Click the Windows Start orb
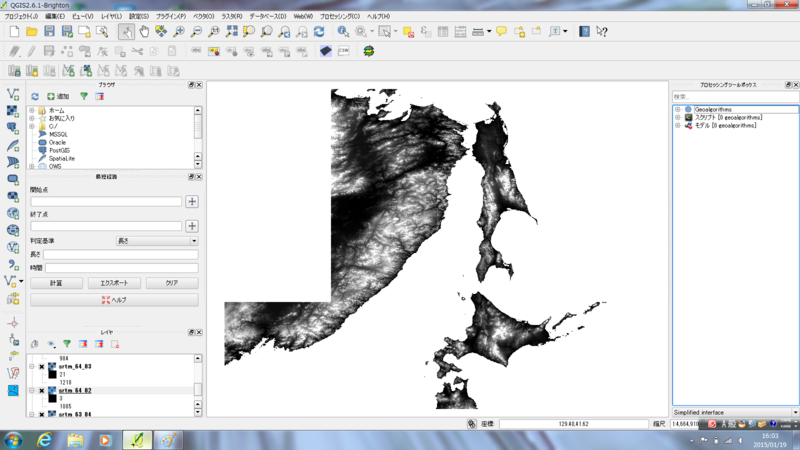The height and width of the screenshot is (450, 800). point(13,440)
